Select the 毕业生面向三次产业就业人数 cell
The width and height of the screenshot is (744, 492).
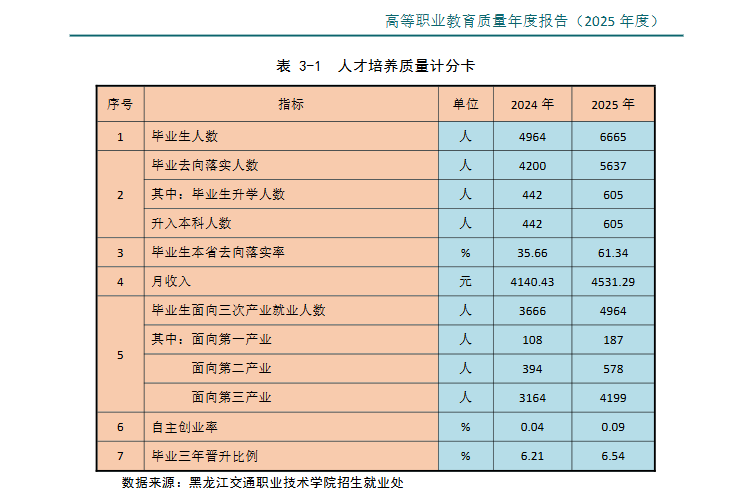[291, 310]
